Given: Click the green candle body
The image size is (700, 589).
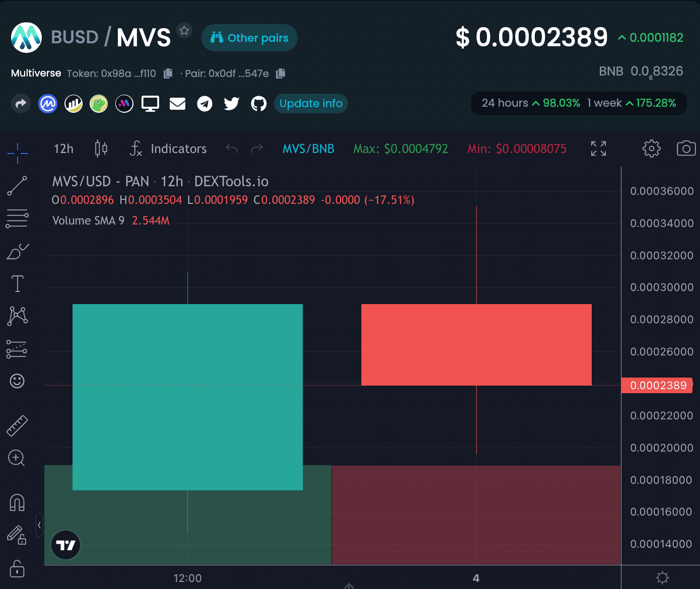Looking at the screenshot, I should [x=187, y=397].
